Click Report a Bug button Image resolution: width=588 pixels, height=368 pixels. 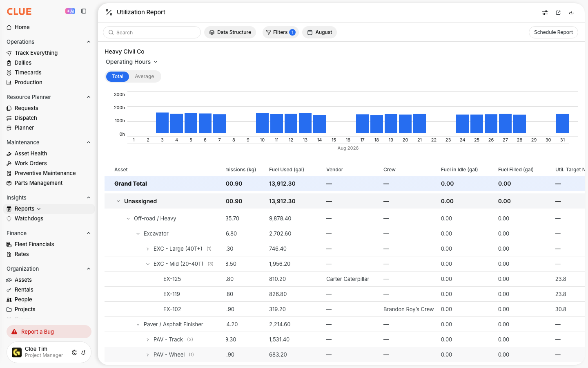(49, 332)
